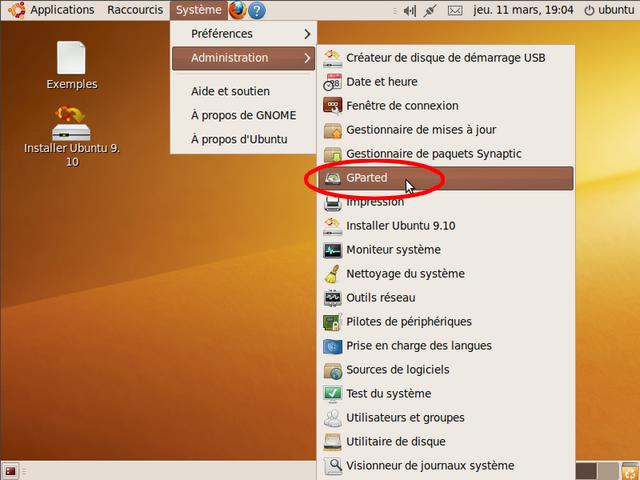The image size is (640, 480).
Task: Open Utilitaire de disque
Action: [x=446, y=442]
